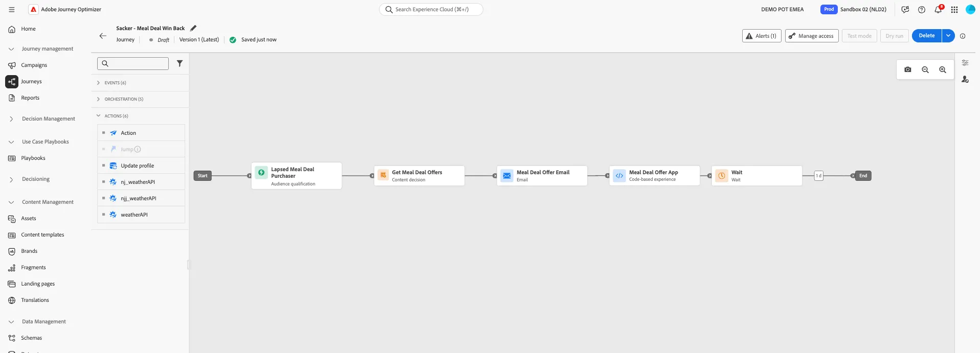
Task: Zoom in on the journey canvas
Action: (943, 69)
